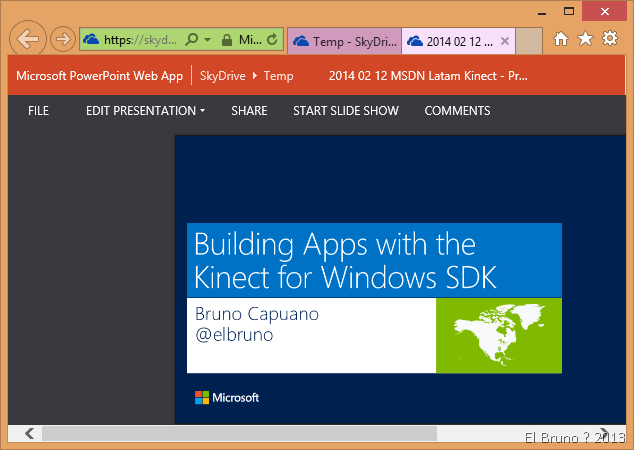Click the new tab button
This screenshot has width=634, height=450.
tap(530, 41)
